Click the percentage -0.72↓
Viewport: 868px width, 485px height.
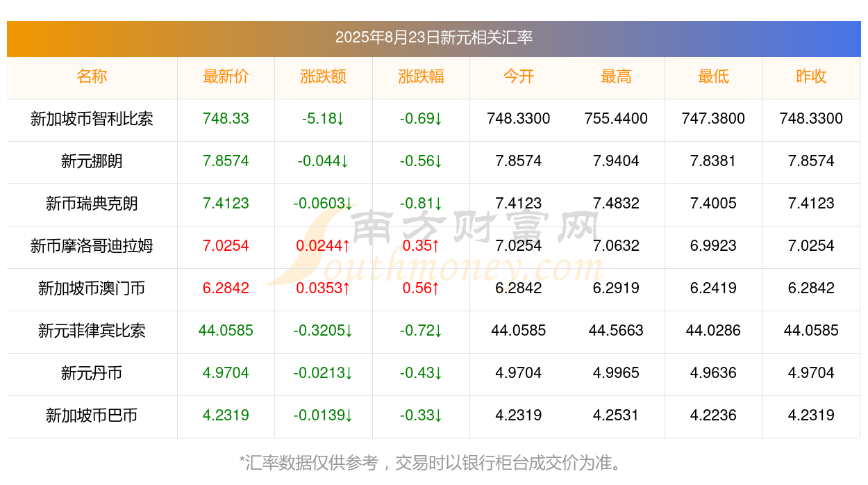[421, 331]
